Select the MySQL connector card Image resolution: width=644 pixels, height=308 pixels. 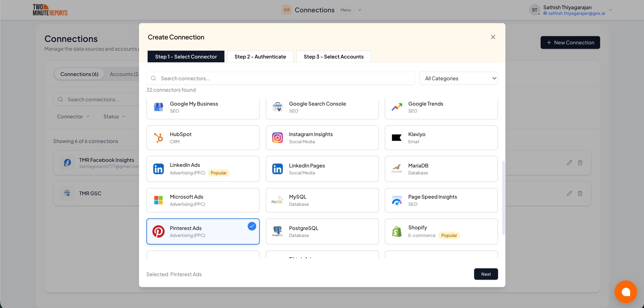click(x=322, y=200)
